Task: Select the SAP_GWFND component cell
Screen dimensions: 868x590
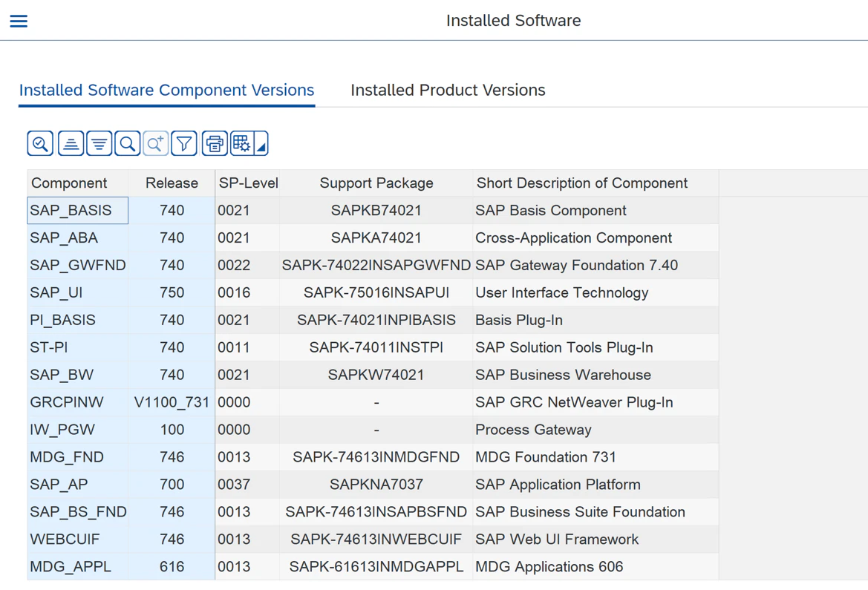Action: tap(77, 265)
